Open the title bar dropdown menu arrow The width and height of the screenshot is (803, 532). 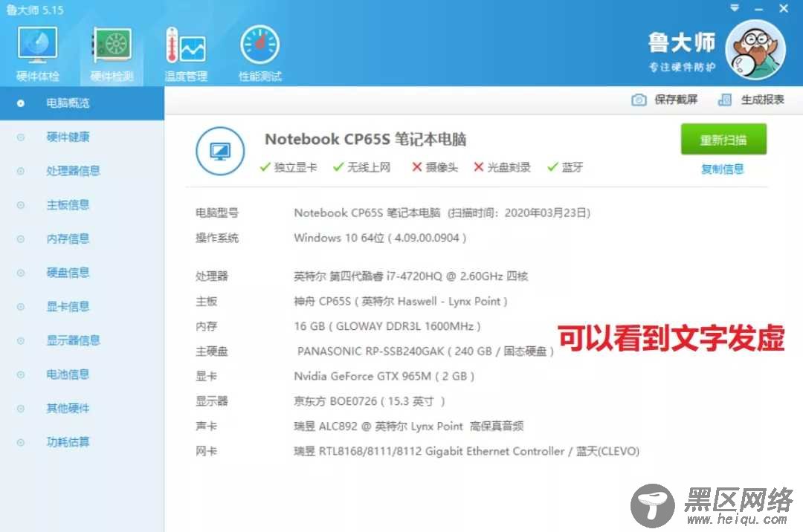735,8
